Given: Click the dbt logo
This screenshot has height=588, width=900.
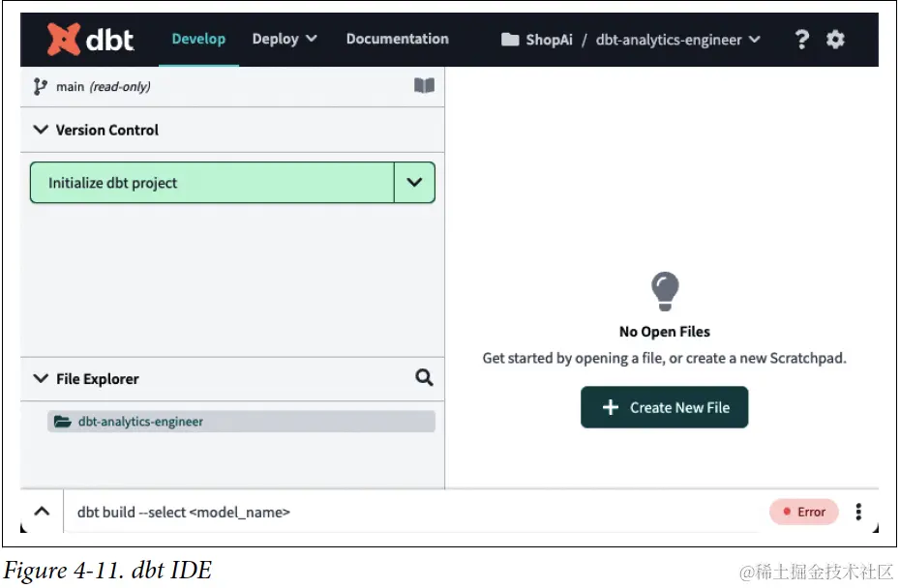Looking at the screenshot, I should click(90, 39).
